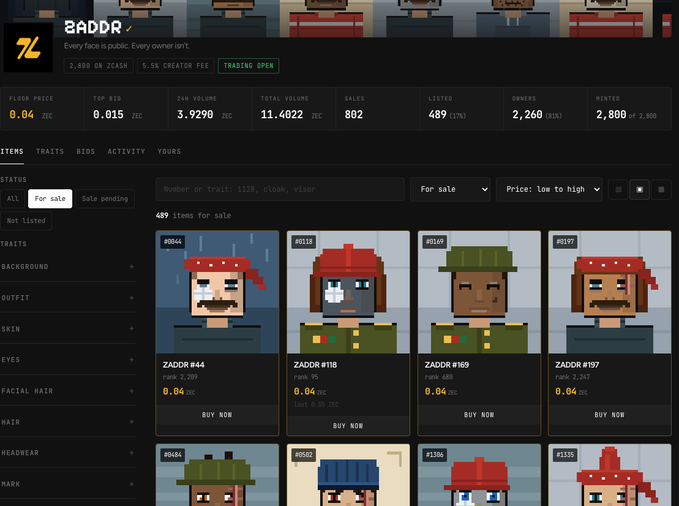Image resolution: width=679 pixels, height=506 pixels.
Task: Click the verified checkmark beside ZADDR title
Action: click(x=129, y=29)
